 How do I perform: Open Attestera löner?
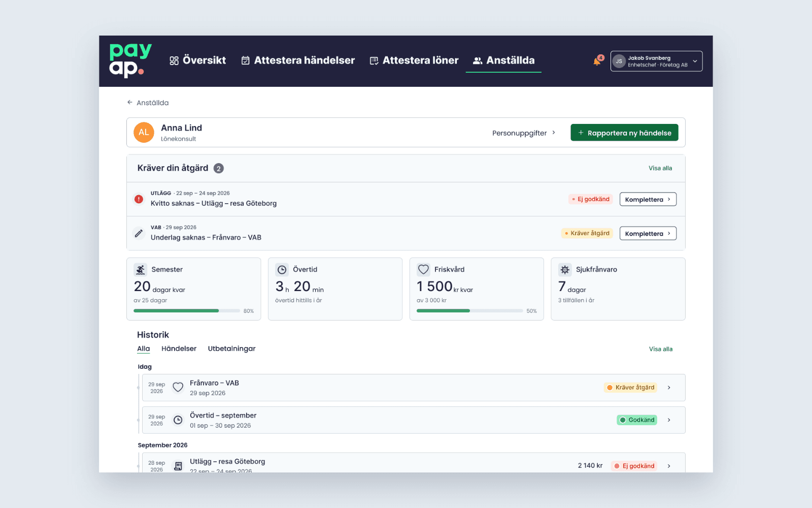click(x=414, y=60)
